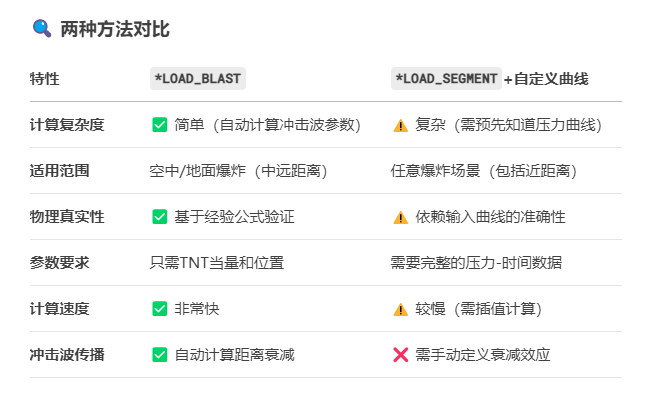Click the green check before 基于经验公式验证

[x=160, y=217]
